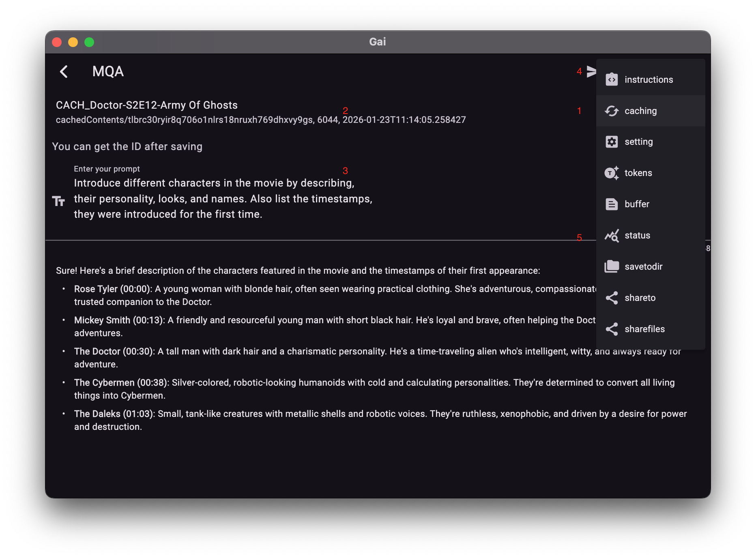The image size is (756, 558).
Task: Choose the savetodir menu label
Action: click(x=643, y=267)
